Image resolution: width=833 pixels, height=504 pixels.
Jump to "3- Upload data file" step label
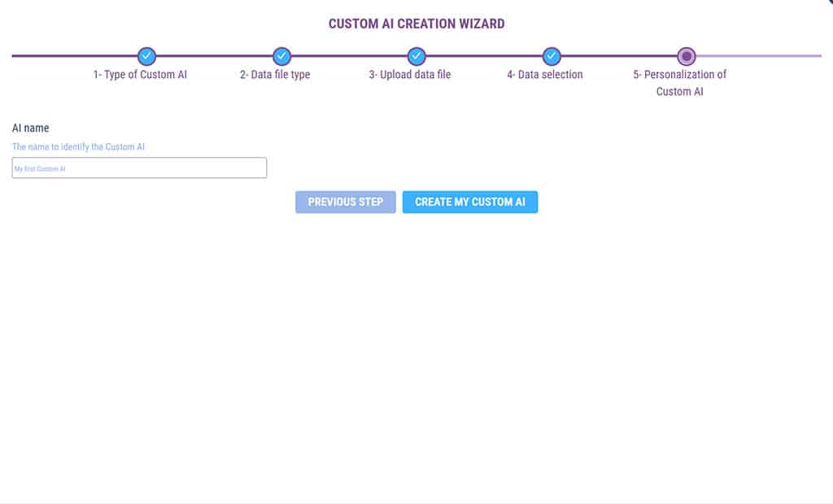click(410, 75)
